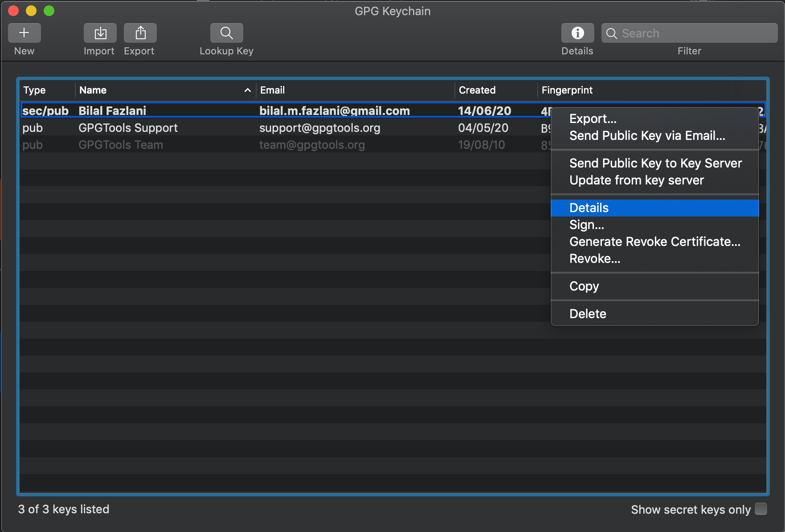Toggle Name column sort arrow
This screenshot has height=532, width=785.
pos(248,90)
